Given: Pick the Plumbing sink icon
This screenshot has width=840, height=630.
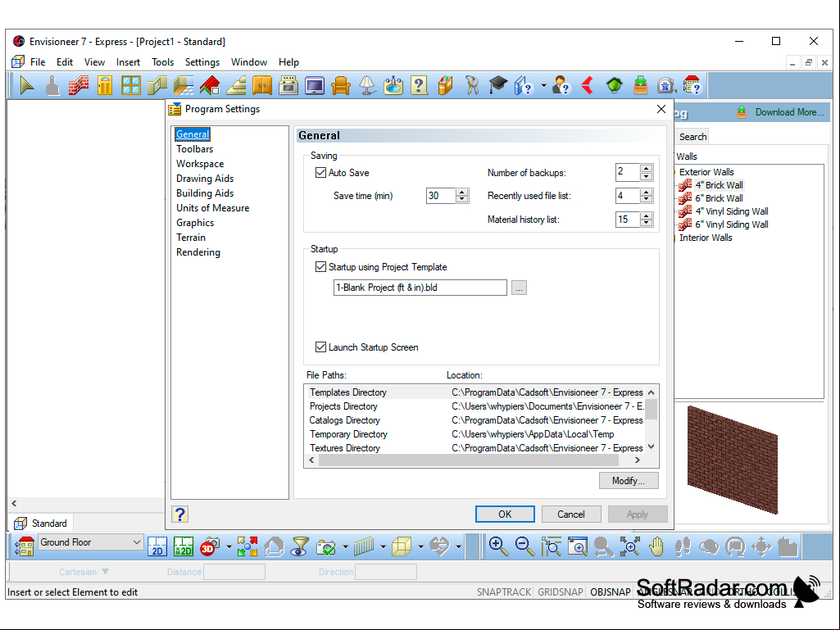Looking at the screenshot, I should (393, 85).
